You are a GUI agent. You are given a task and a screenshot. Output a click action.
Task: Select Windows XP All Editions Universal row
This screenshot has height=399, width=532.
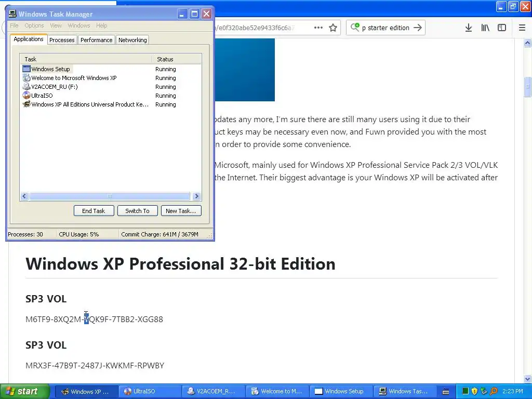click(x=111, y=104)
